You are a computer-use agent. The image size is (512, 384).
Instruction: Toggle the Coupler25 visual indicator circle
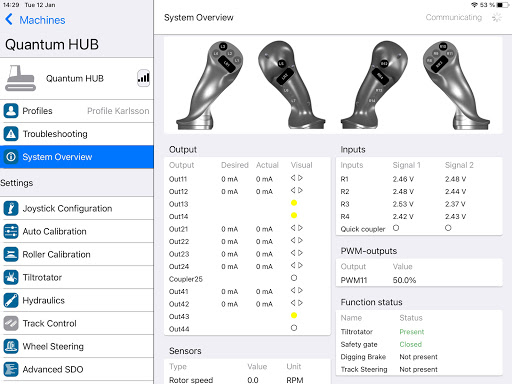click(x=294, y=278)
